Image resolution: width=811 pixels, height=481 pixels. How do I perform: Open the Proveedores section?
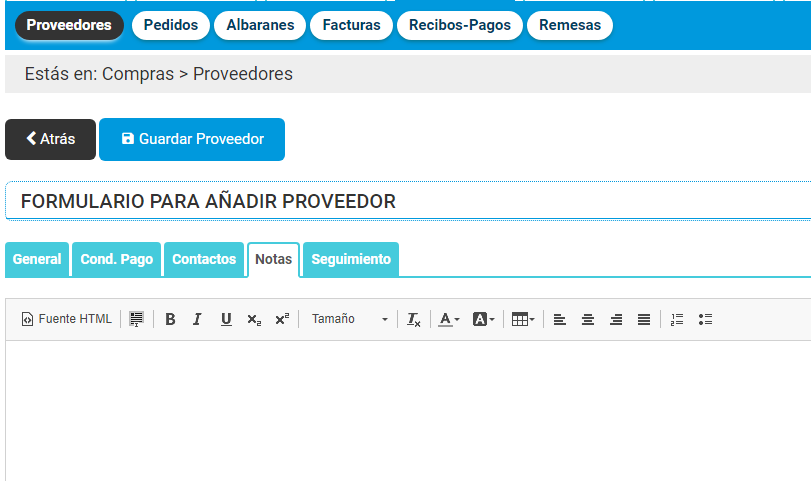pos(69,25)
